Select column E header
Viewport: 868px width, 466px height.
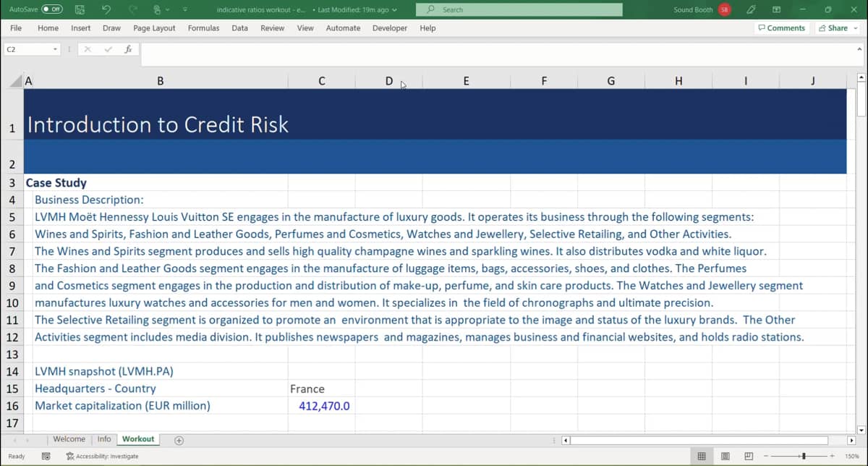pyautogui.click(x=466, y=81)
